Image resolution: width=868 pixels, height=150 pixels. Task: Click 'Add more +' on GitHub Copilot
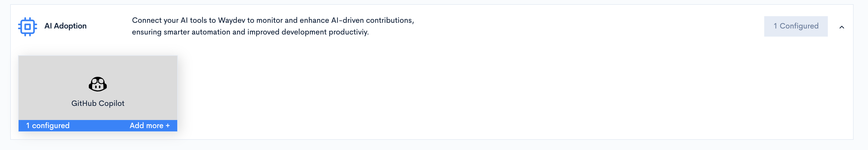coord(150,125)
